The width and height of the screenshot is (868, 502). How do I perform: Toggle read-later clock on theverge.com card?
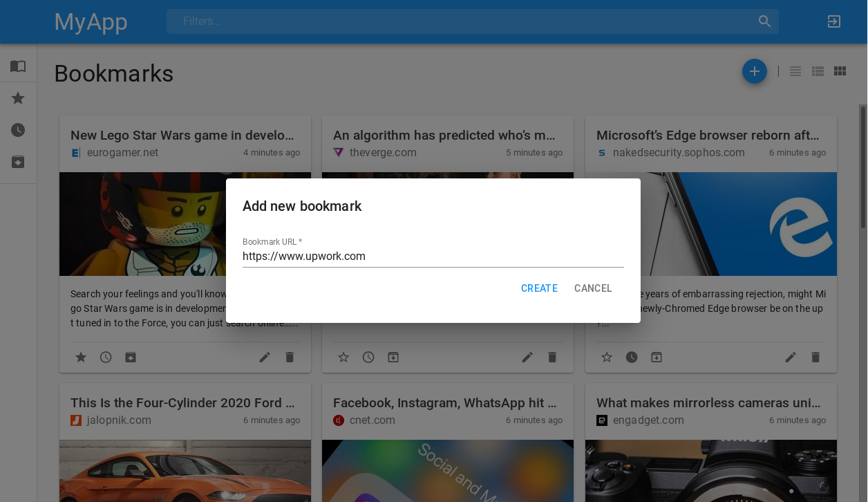(368, 357)
